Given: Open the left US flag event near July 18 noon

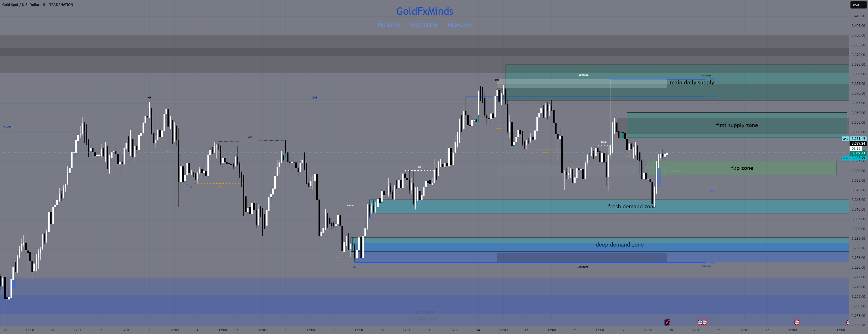Looking at the screenshot, I should [x=700, y=322].
